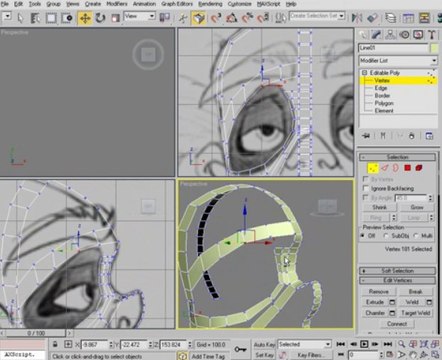This screenshot has height=360, width=442.
Task: Select the Scale tool in the toolbar
Action: (x=115, y=18)
